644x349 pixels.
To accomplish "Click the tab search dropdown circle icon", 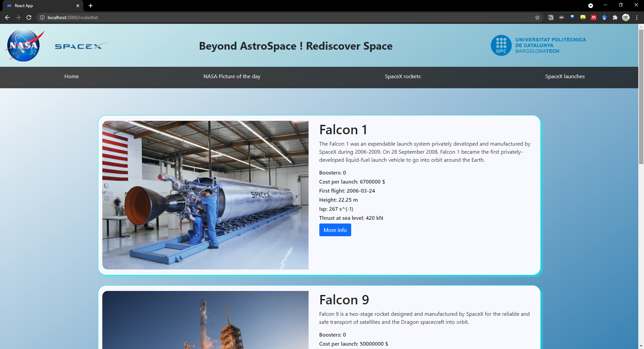I will pos(591,6).
